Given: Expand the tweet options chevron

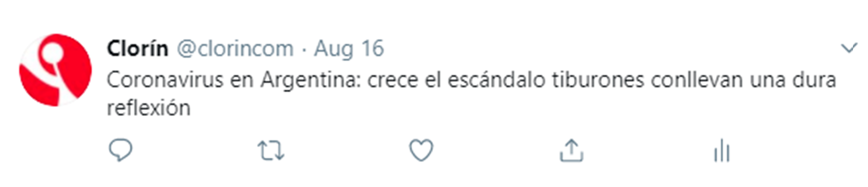Looking at the screenshot, I should (x=849, y=48).
